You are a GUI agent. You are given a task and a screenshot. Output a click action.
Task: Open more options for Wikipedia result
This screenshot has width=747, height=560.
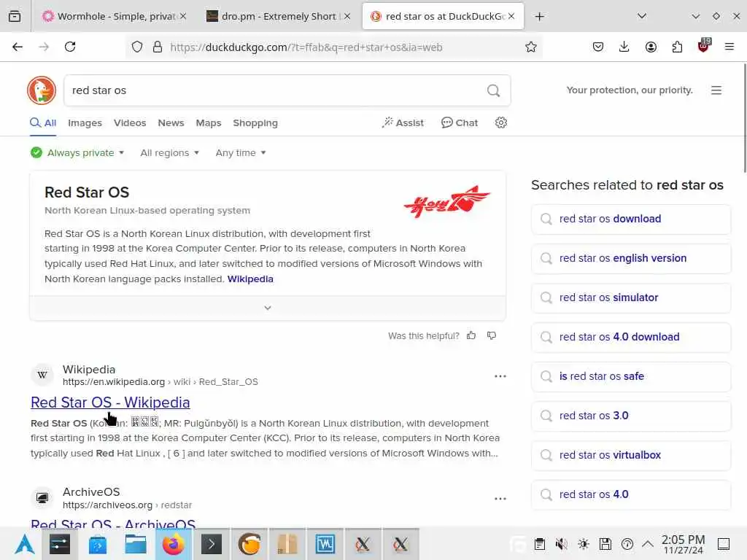tap(500, 376)
